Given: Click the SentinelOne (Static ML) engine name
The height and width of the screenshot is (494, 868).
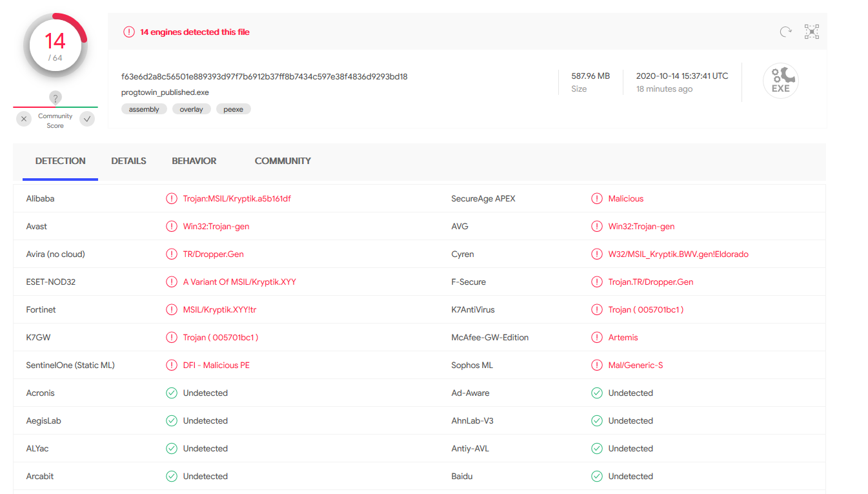Looking at the screenshot, I should [x=70, y=365].
